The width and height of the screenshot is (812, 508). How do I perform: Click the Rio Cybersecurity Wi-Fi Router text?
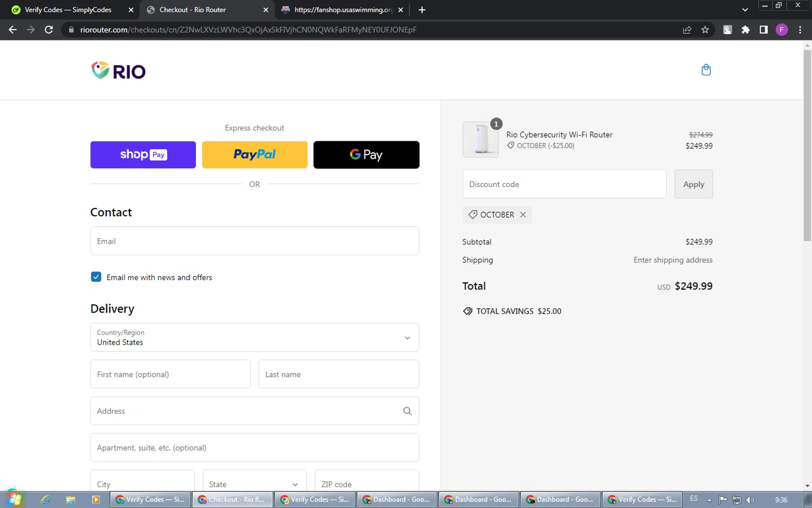559,134
